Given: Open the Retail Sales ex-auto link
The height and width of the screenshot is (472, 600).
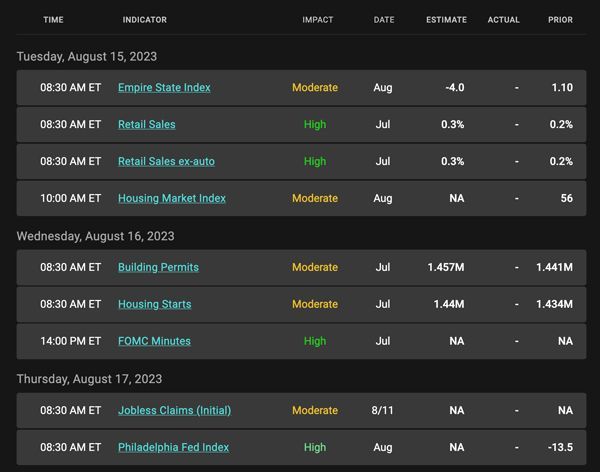Looking at the screenshot, I should point(166,162).
